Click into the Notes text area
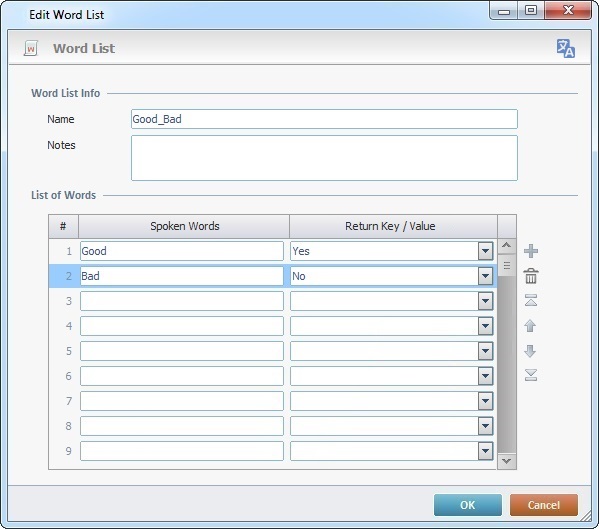This screenshot has height=529, width=599. pos(324,158)
